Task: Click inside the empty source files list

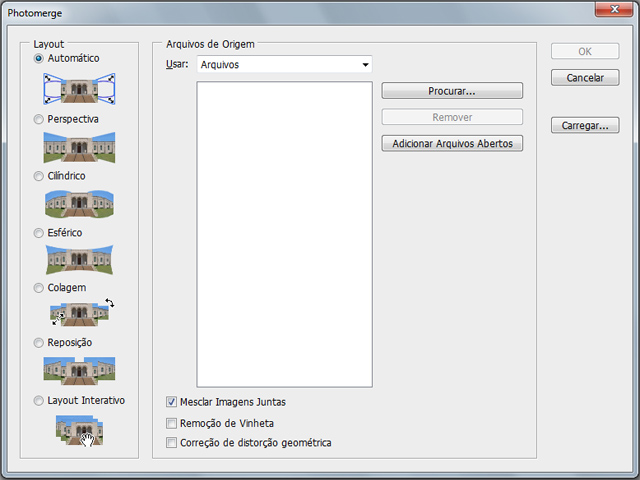Action: 284,234
